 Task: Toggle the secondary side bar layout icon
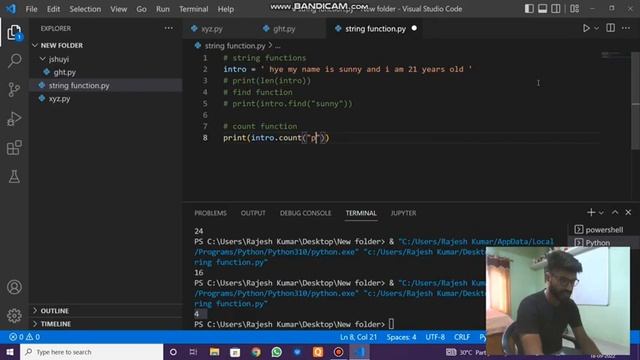(x=556, y=9)
